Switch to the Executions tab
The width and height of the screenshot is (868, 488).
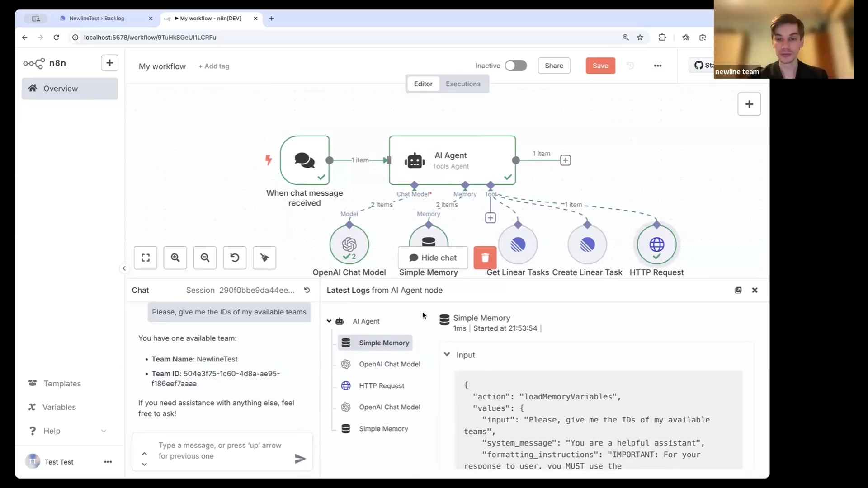pos(463,84)
